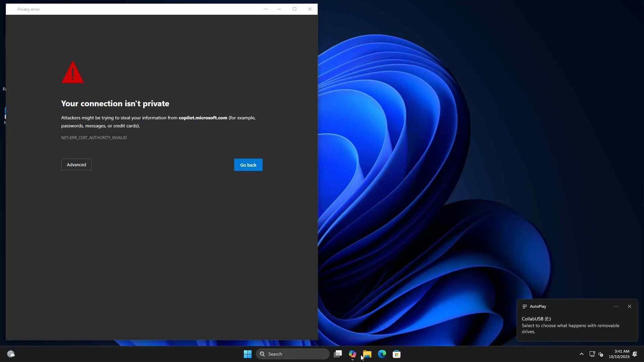This screenshot has height=362, width=644.
Task: Click the network status tray icon
Action: click(x=592, y=354)
